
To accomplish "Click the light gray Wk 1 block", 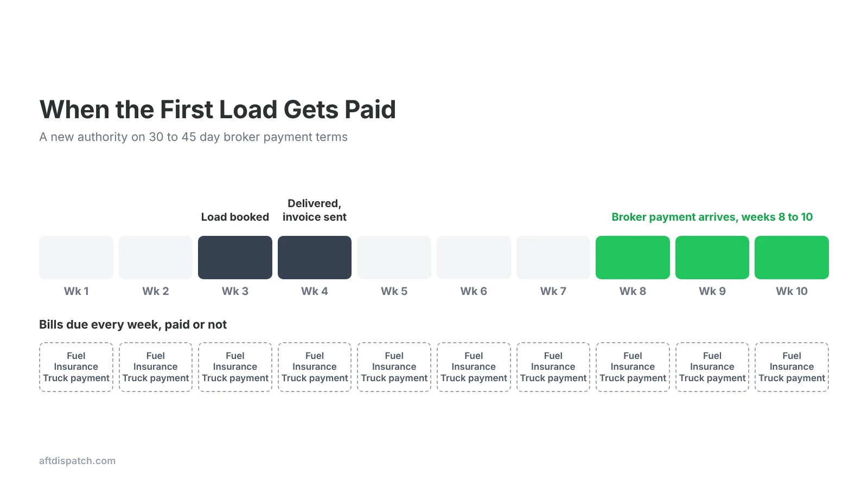I will pyautogui.click(x=76, y=258).
